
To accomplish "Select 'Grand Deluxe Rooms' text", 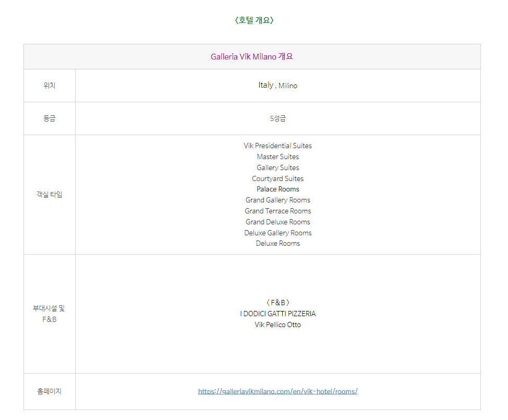I will [x=277, y=222].
